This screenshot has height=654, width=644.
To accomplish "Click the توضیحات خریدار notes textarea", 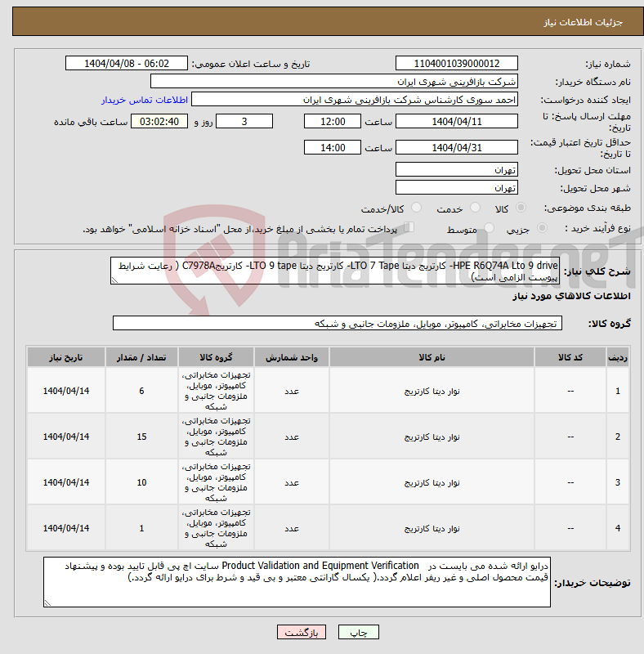I will (x=297, y=582).
